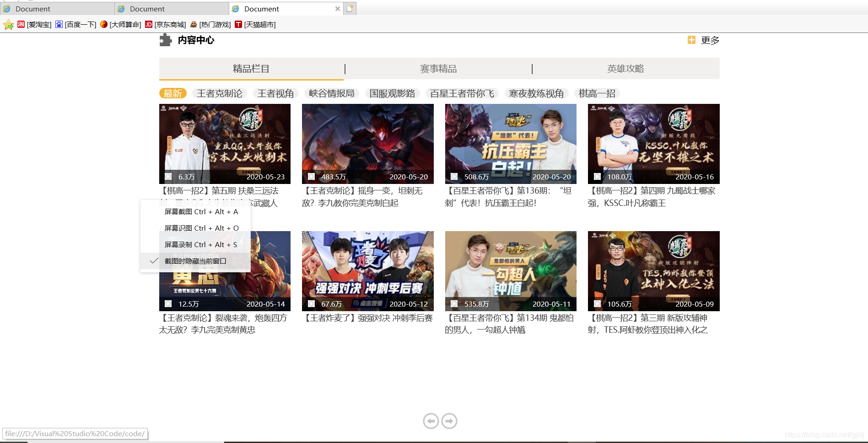Open the 天猫超市 bookmark

point(255,25)
